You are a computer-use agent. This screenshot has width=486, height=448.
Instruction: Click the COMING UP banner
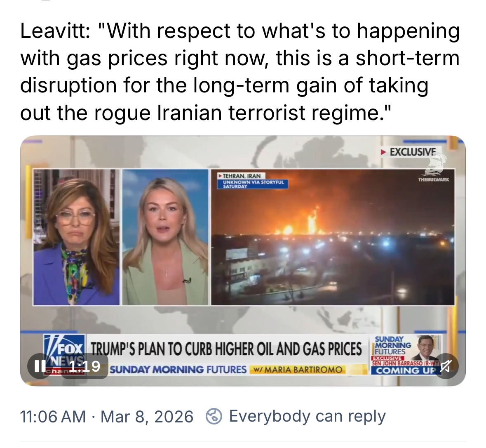403,370
